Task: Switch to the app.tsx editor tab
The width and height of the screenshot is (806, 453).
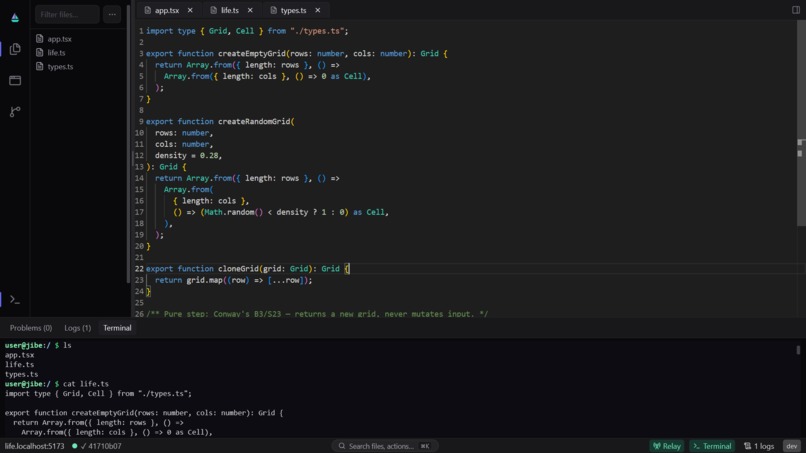Action: 167,10
